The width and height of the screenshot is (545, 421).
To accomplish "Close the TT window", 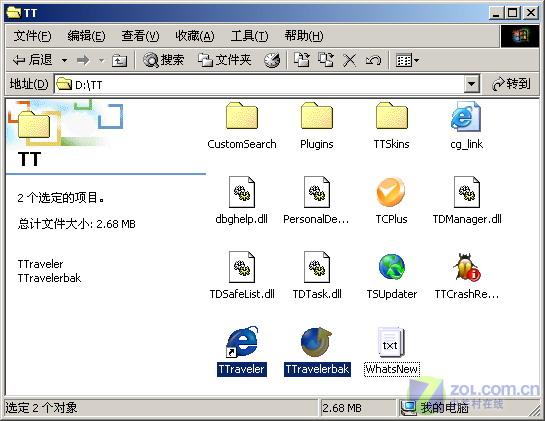I will (531, 13).
